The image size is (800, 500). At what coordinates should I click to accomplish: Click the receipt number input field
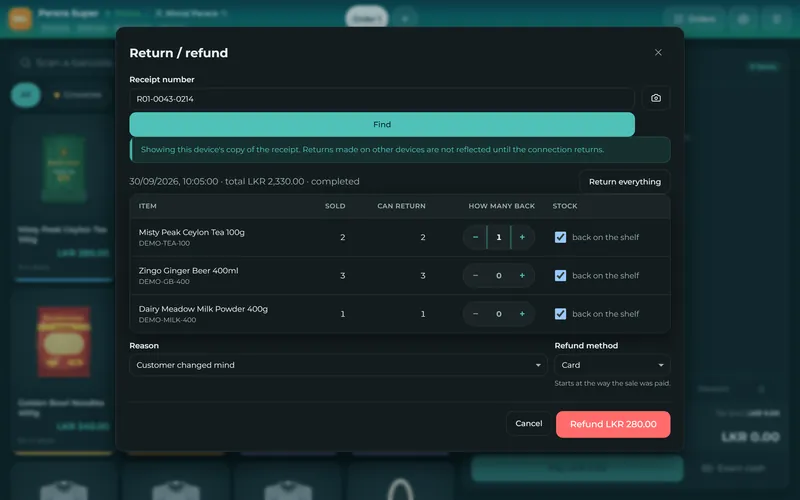tap(382, 99)
